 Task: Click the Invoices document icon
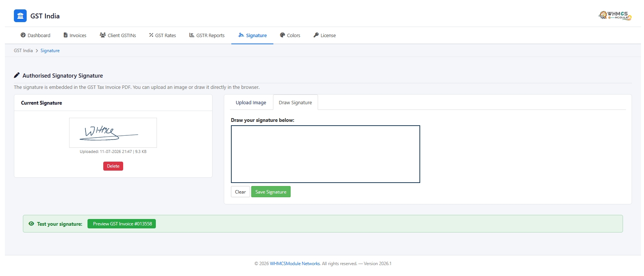click(x=66, y=35)
